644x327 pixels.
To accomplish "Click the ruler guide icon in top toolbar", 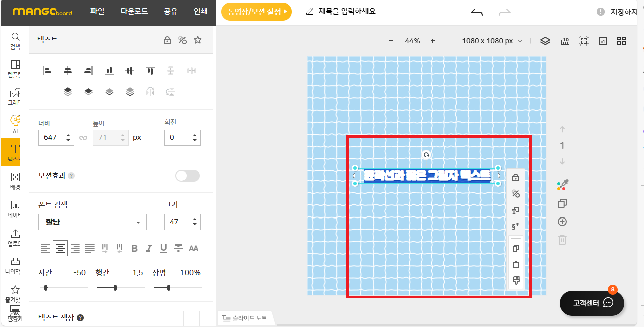I will [565, 41].
